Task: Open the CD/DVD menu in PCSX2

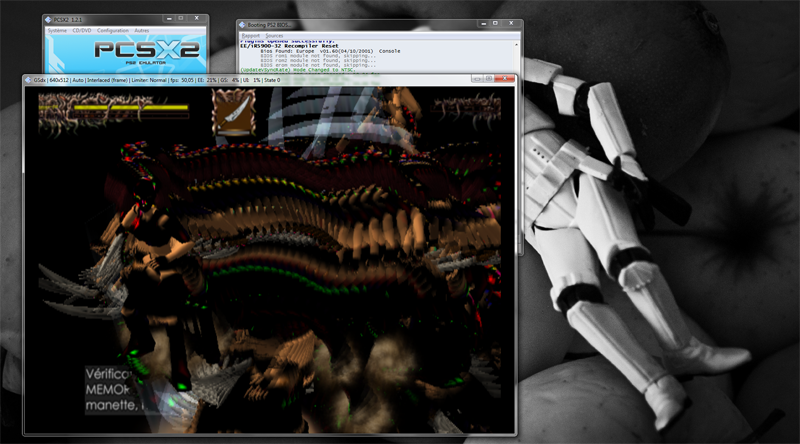Action: (82, 31)
